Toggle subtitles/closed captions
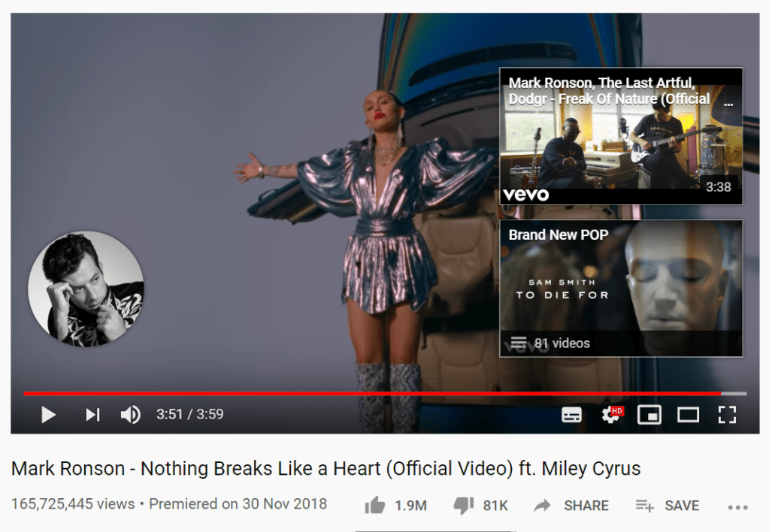Viewport: 769px width, 532px height. pyautogui.click(x=571, y=415)
